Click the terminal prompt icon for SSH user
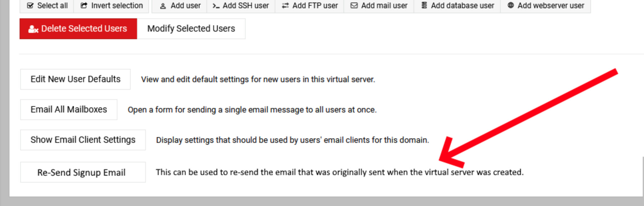Image resolution: width=644 pixels, height=206 pixels. 216,6
